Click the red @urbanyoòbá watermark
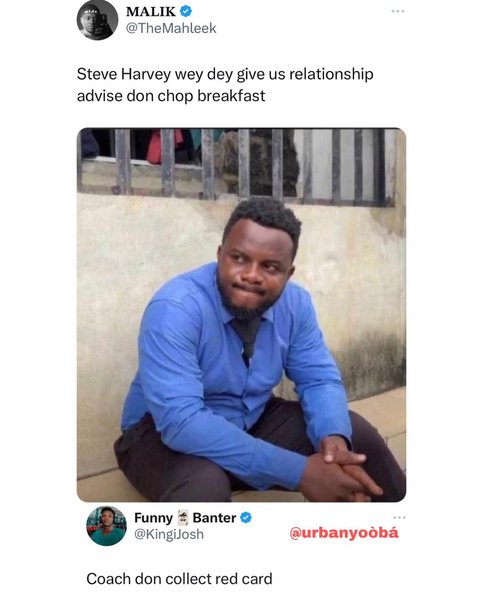Screen dimensions: 482x600 coord(344,533)
